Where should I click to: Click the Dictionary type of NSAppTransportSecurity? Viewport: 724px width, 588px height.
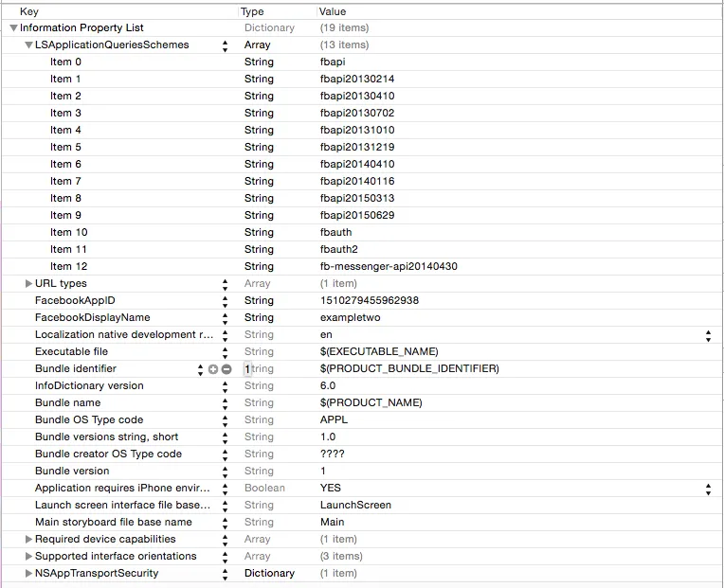pyautogui.click(x=269, y=573)
